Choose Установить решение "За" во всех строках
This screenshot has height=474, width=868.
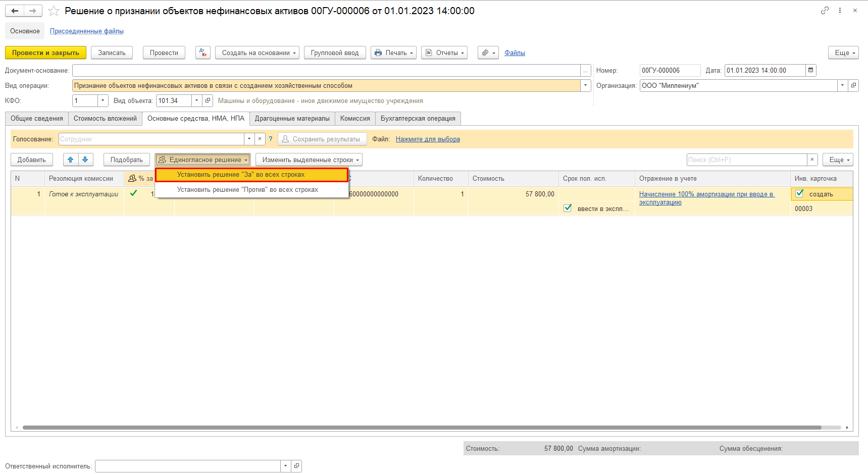251,175
